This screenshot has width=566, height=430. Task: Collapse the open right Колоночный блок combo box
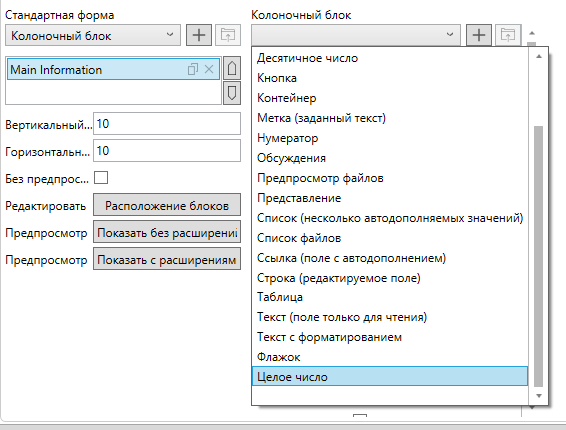pyautogui.click(x=356, y=35)
